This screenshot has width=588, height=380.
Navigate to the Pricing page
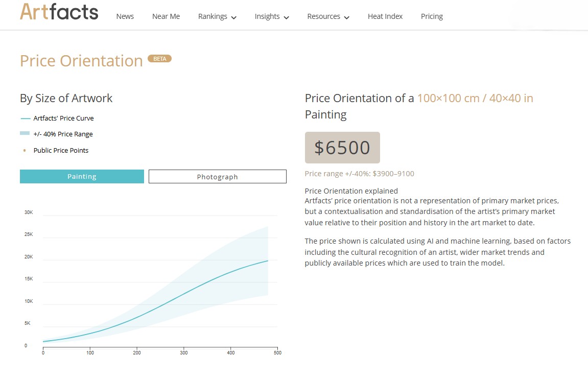(432, 16)
